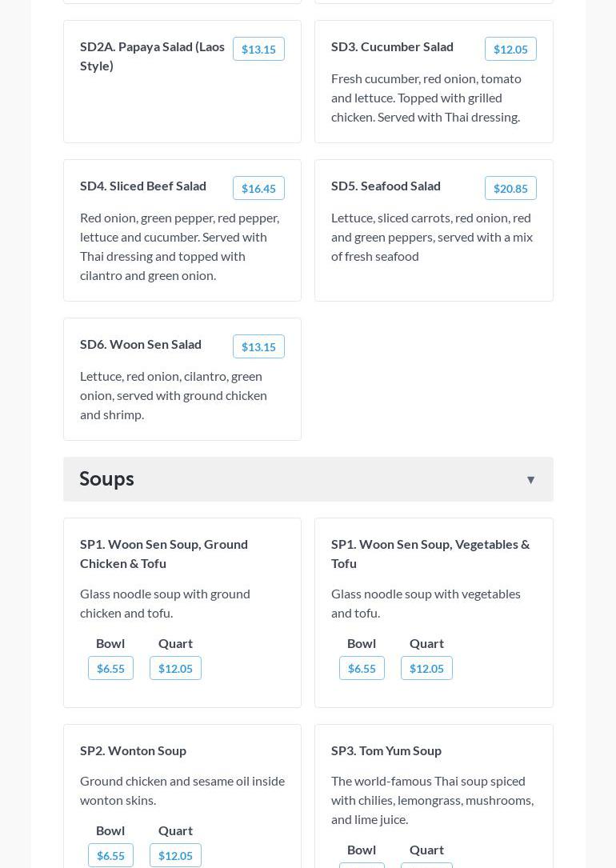Viewport: 616px width, 868px height.
Task: Choose Quart $12.05 for Vegetables & Tofu soup
Action: 426,669
